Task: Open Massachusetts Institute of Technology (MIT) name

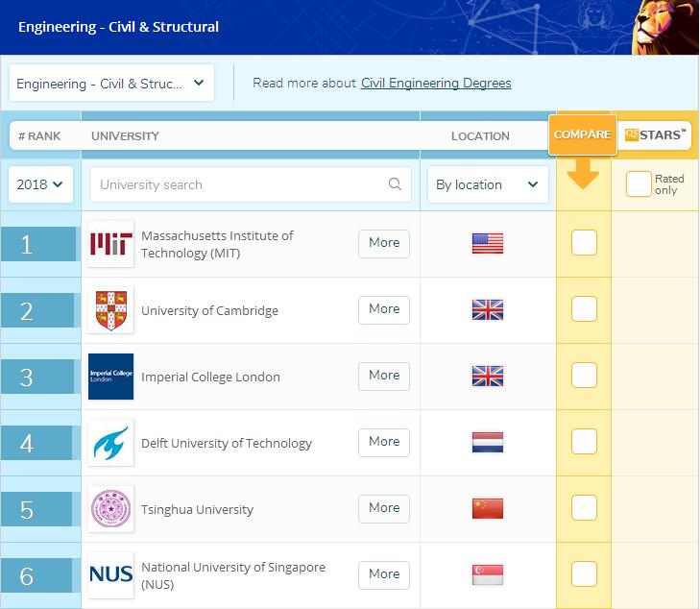Action: click(217, 244)
